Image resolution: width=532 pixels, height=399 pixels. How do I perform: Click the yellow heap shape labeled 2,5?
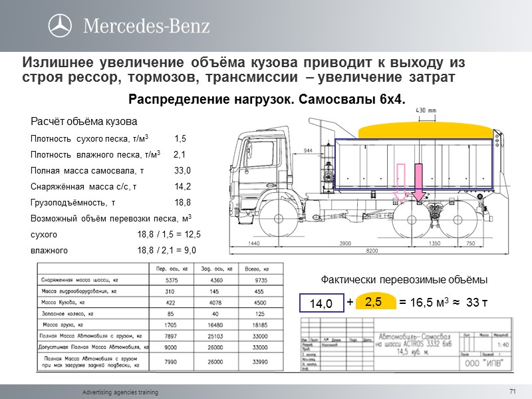point(376,301)
